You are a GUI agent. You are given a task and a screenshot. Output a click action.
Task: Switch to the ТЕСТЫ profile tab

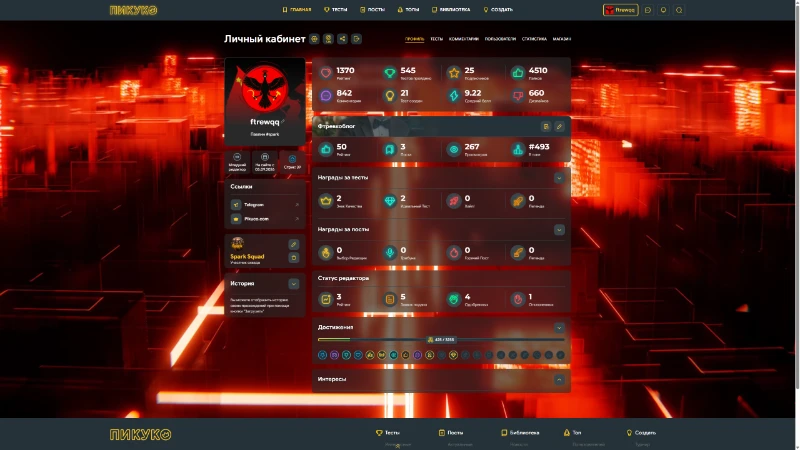[436, 39]
